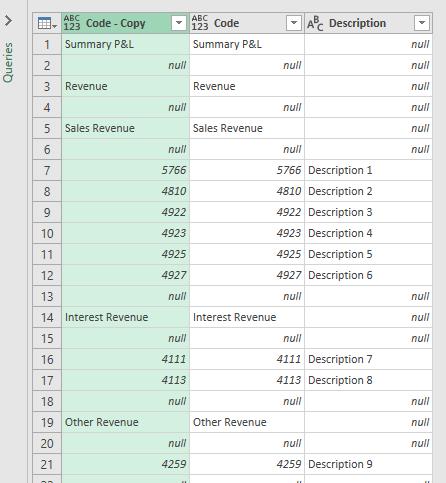The image size is (446, 483).
Task: Select the Code - Copy column header
Action: coord(125,23)
